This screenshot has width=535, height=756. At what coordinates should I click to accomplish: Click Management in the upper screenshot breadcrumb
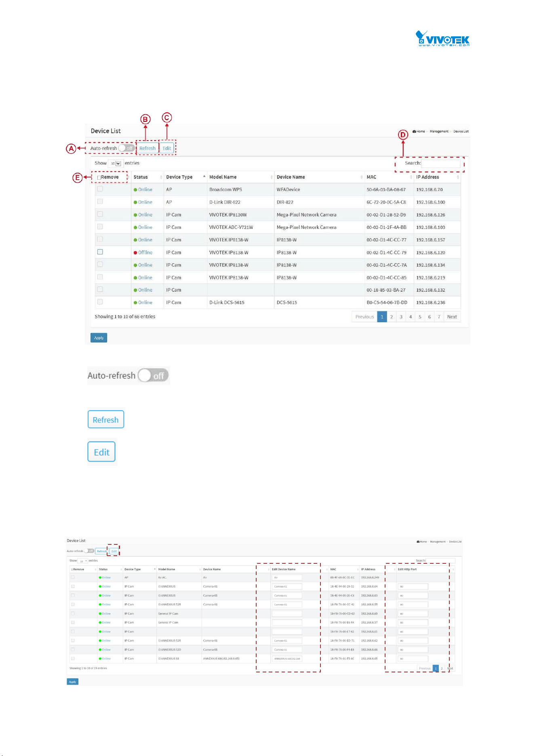coord(439,131)
